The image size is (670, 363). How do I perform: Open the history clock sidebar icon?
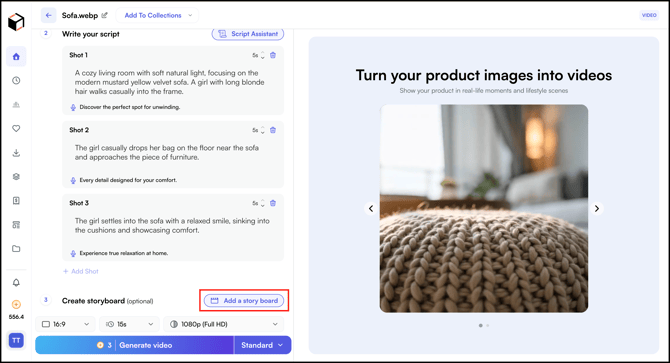16,80
